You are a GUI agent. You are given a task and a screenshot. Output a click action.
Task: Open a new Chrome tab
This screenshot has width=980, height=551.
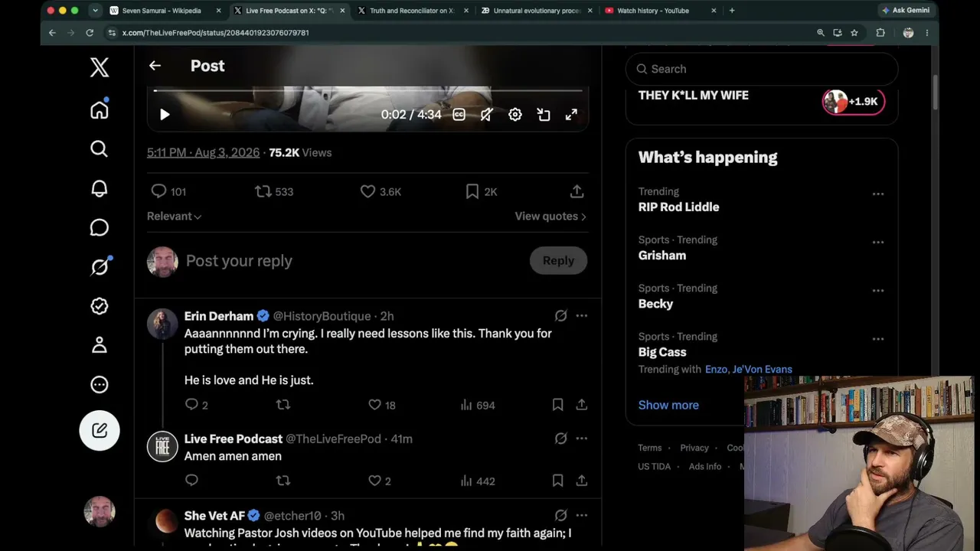coord(732,11)
